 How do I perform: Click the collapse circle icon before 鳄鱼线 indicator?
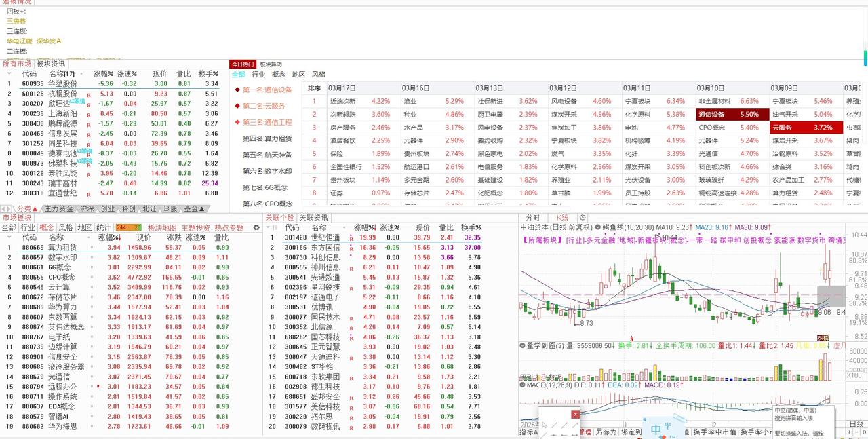point(596,227)
